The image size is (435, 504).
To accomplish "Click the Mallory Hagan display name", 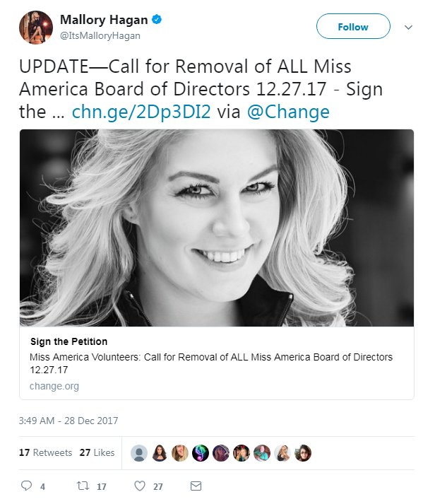I will (x=104, y=20).
